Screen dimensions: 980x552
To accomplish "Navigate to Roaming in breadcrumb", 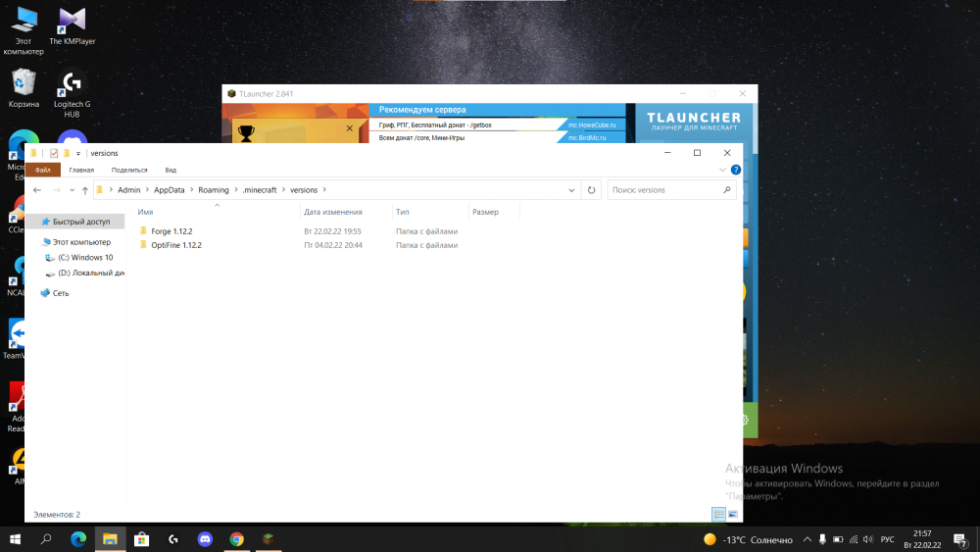I will click(213, 190).
